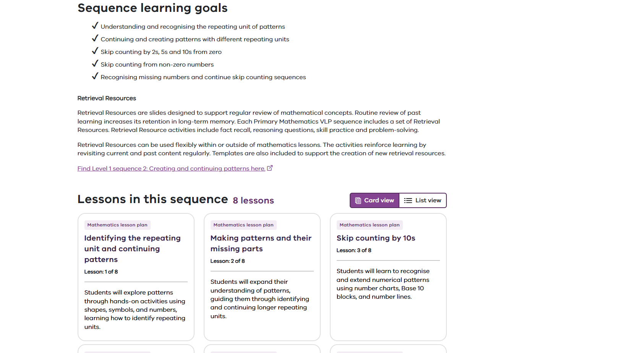Screen dimensions: 644x353
Task: Click Mathematics lesson plan tag on first card
Action: point(117,225)
